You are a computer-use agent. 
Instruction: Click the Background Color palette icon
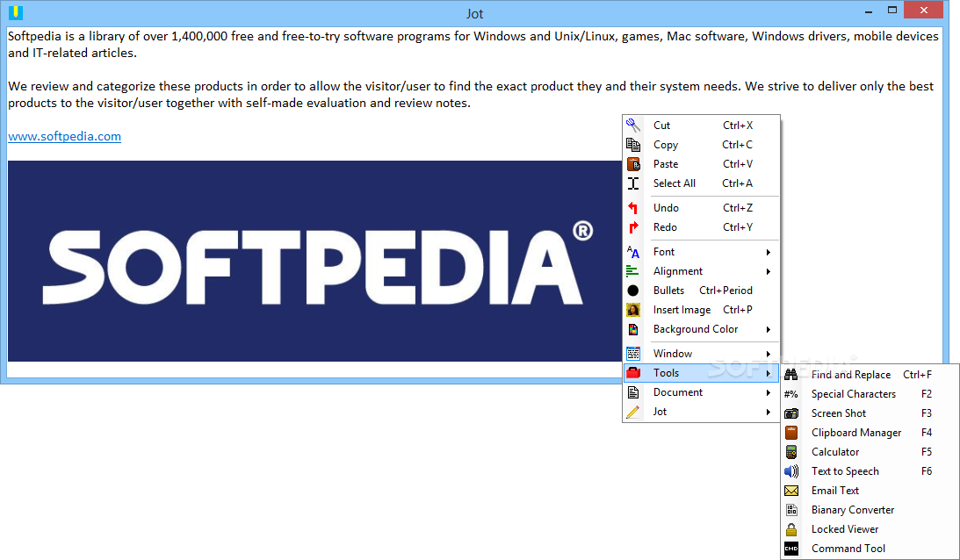coord(633,329)
